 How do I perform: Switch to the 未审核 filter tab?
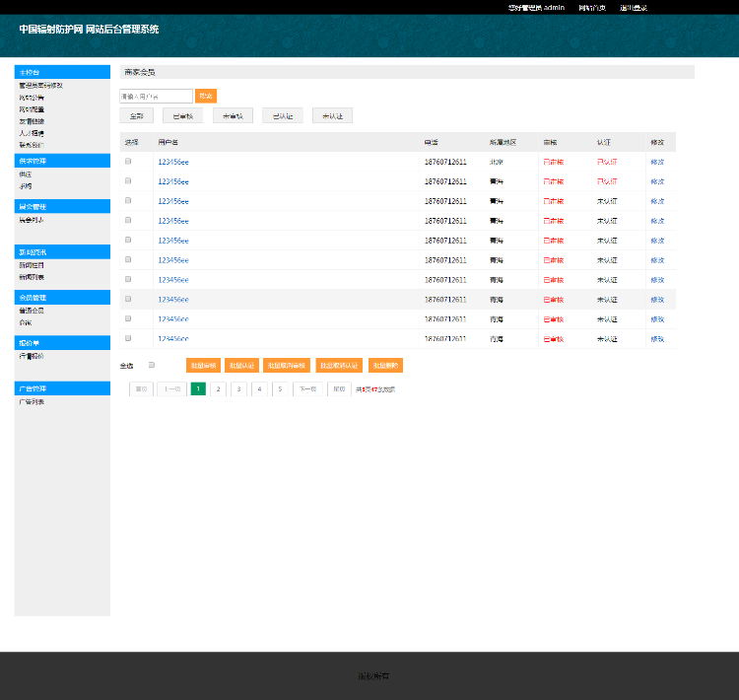click(233, 116)
